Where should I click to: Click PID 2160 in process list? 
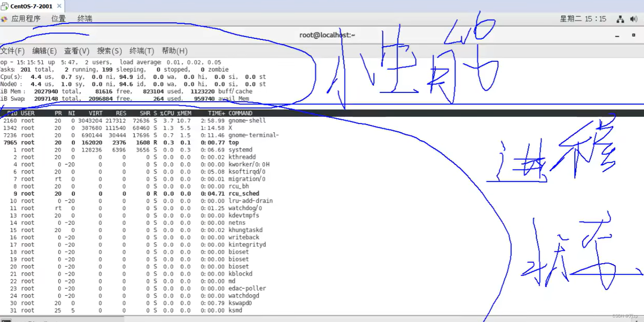click(x=10, y=120)
